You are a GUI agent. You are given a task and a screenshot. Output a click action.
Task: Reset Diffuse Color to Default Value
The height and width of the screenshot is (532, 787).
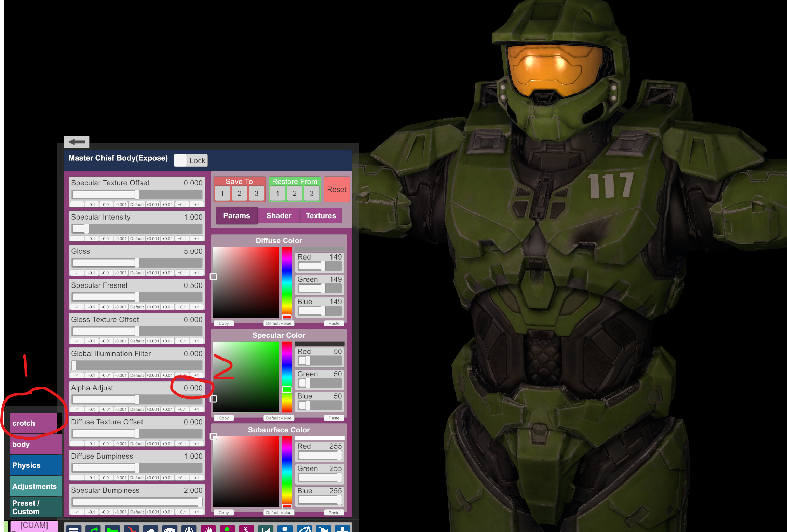click(279, 323)
